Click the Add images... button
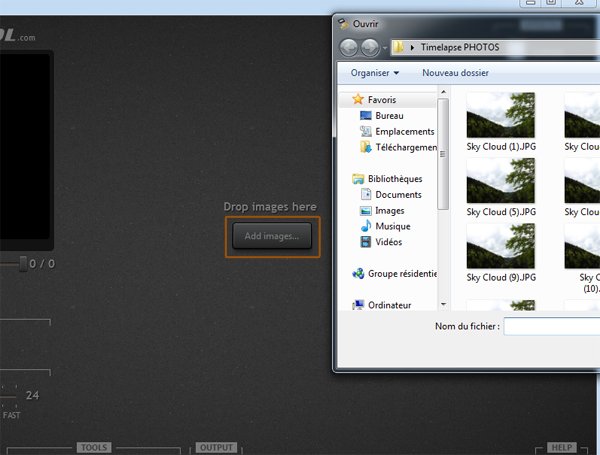 point(272,236)
